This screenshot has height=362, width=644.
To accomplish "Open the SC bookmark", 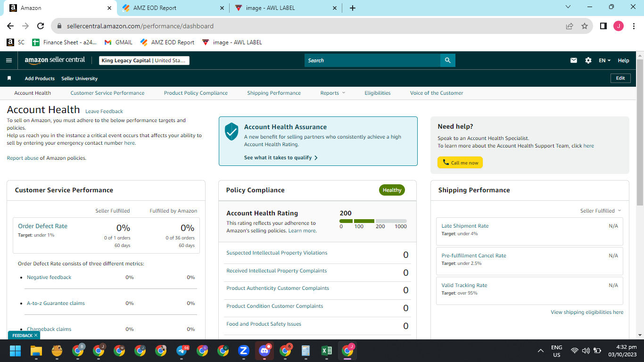I will (16, 42).
